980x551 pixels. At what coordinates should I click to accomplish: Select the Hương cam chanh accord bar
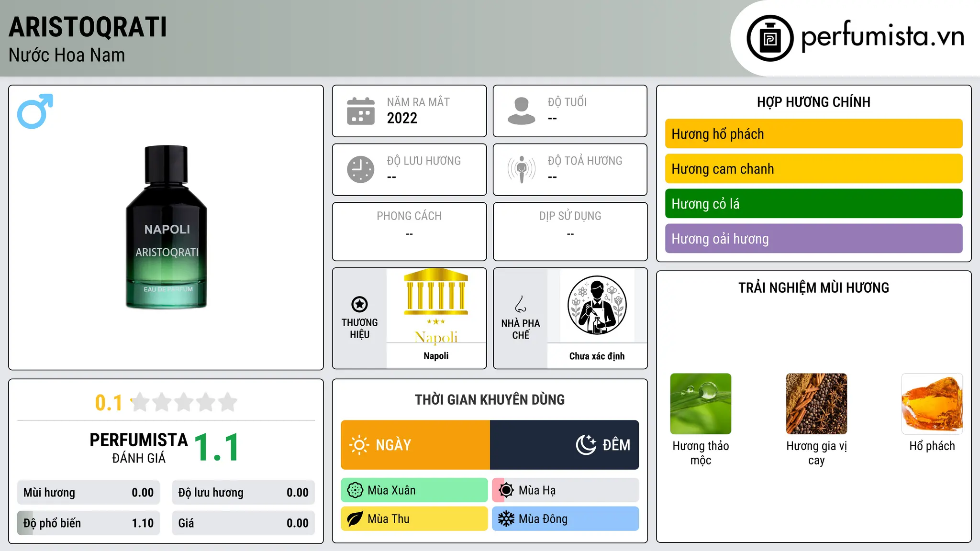click(813, 169)
